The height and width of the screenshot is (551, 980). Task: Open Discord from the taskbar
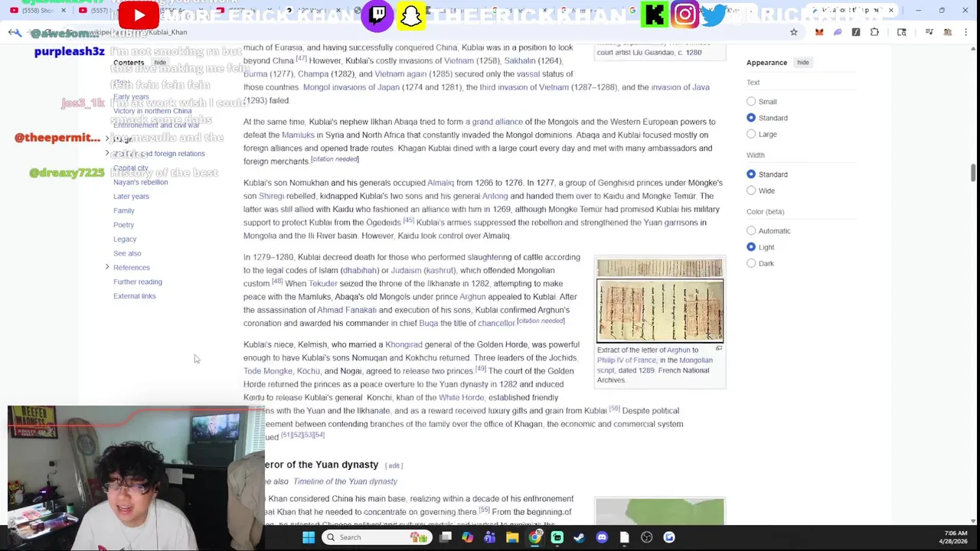click(602, 537)
